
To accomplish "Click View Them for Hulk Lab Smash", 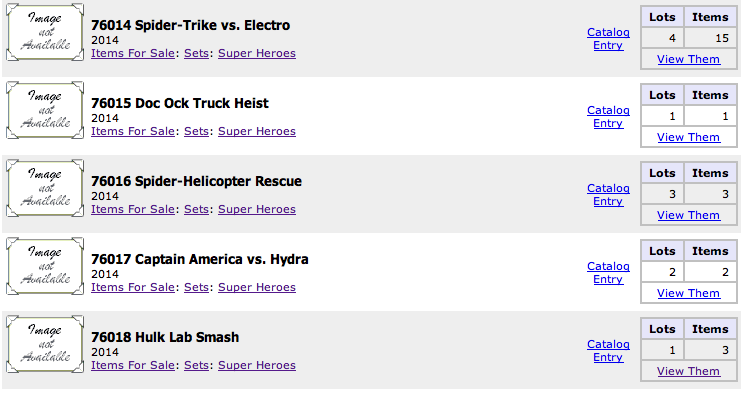I will click(688, 371).
